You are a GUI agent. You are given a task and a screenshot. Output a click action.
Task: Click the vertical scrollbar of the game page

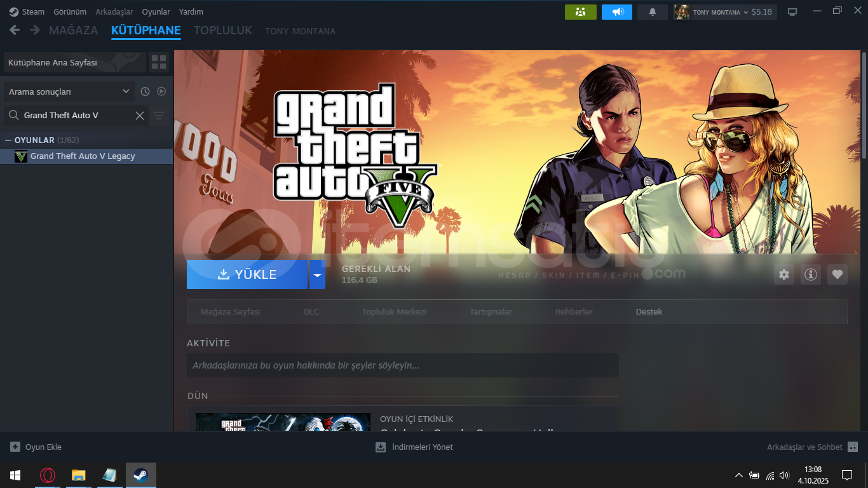[x=864, y=105]
